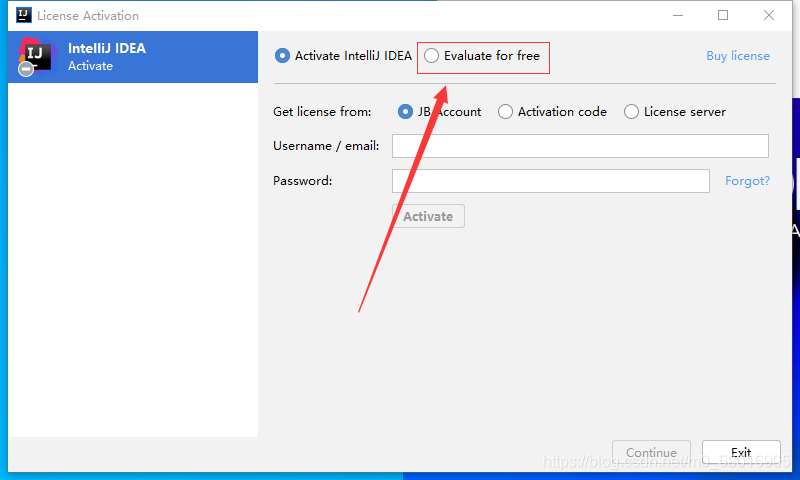Click the 'Password:' label text
This screenshot has width=800, height=480.
pos(303,181)
